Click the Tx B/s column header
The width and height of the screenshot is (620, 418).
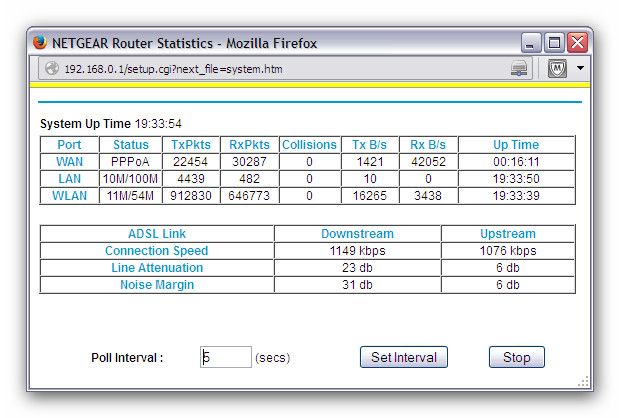[x=370, y=145]
